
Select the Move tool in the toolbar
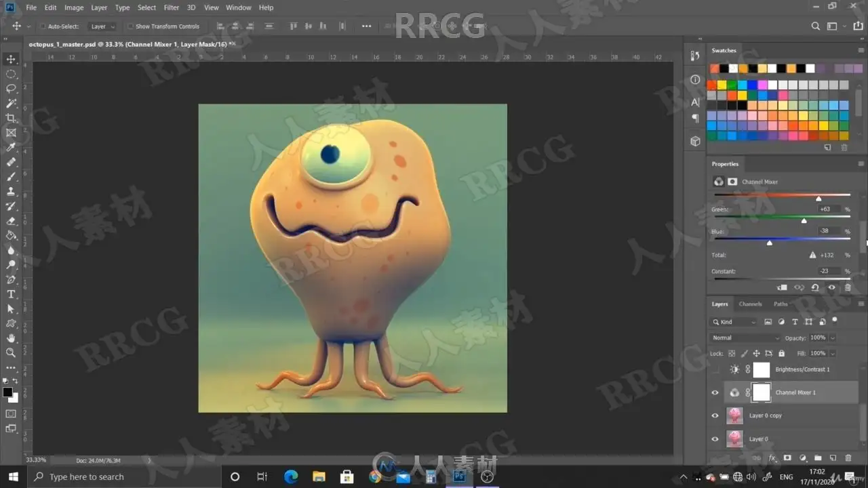(11, 59)
